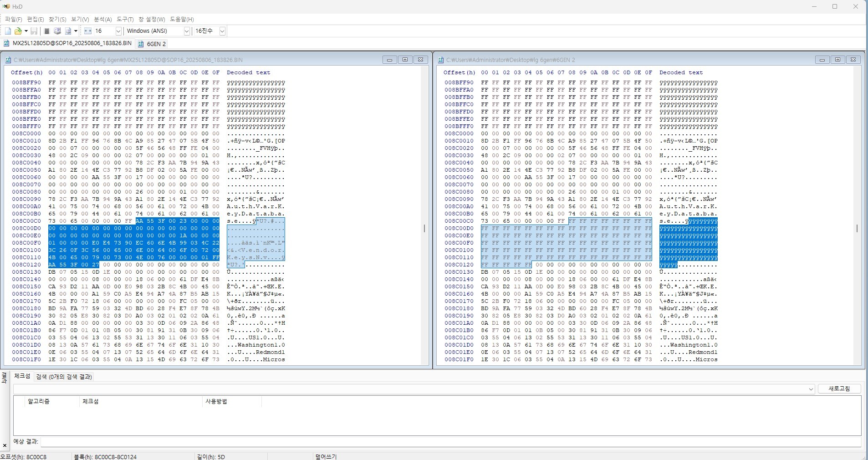This screenshot has height=460, width=868.
Task: Open the Windows (ANSI) charset dropdown
Action: (186, 31)
